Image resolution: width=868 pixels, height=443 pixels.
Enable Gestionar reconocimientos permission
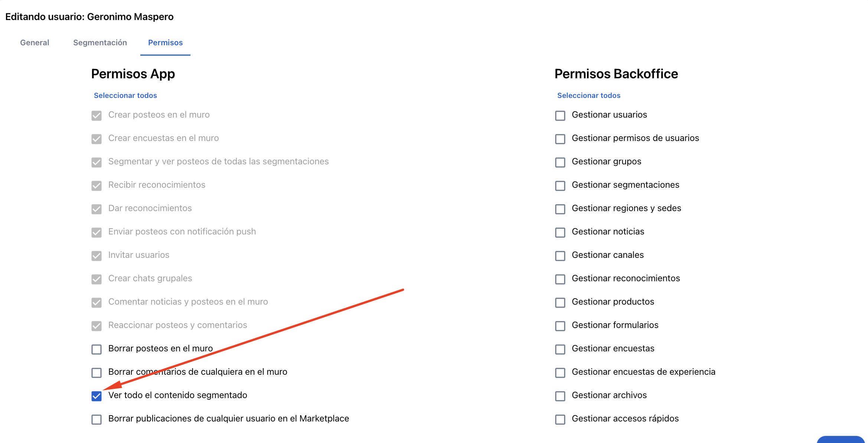click(560, 279)
